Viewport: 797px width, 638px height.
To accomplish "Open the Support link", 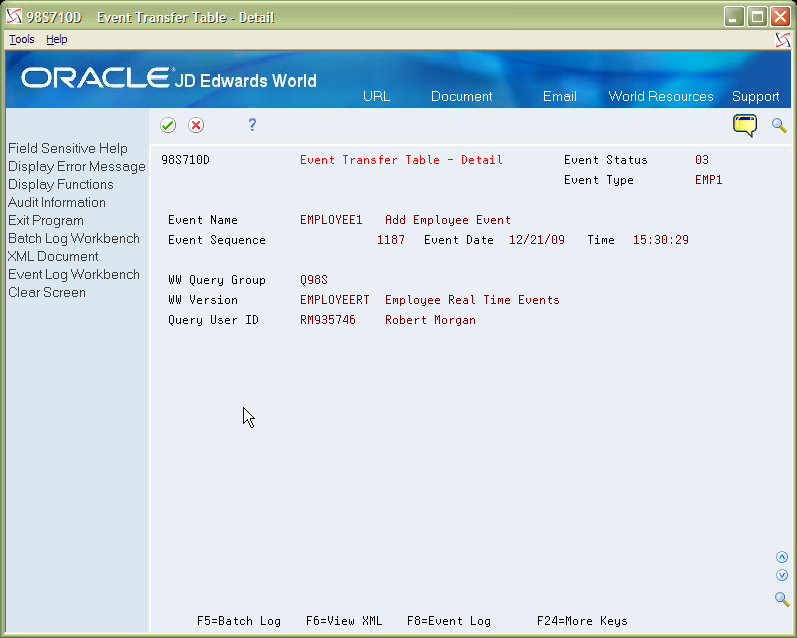I will 755,97.
